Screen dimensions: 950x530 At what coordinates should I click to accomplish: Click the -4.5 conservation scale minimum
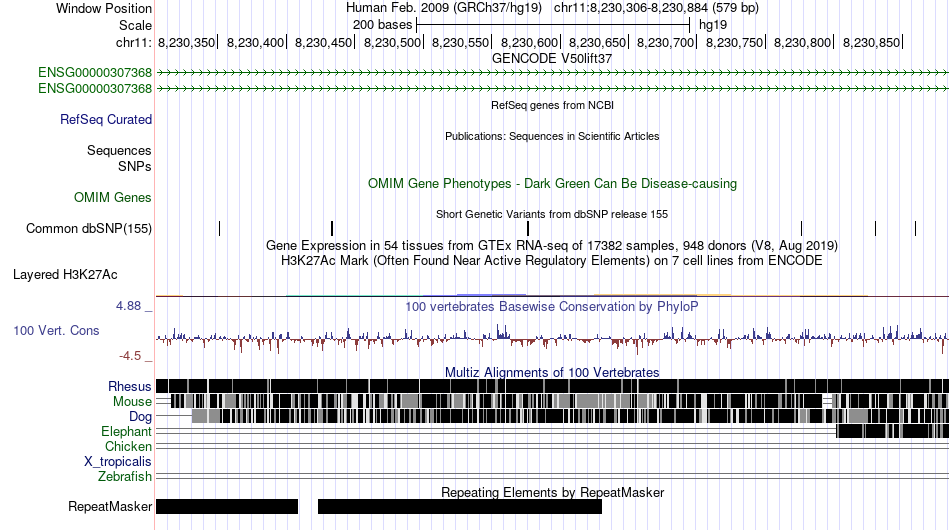(130, 356)
